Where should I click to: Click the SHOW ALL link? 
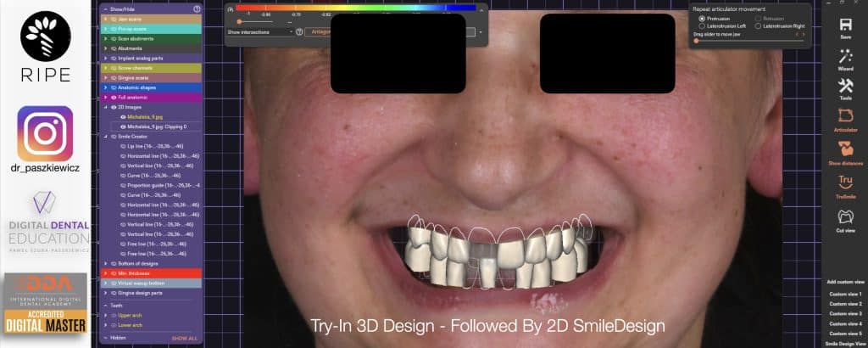coord(185,338)
